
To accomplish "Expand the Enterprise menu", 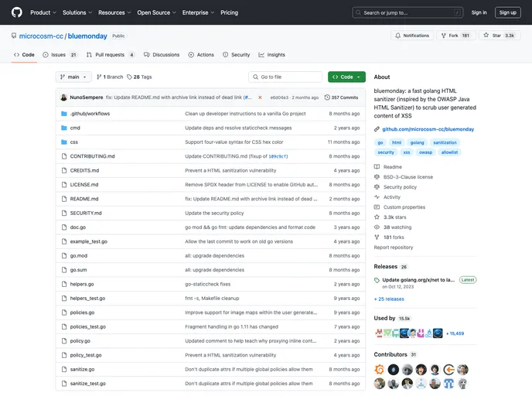I will (198, 12).
